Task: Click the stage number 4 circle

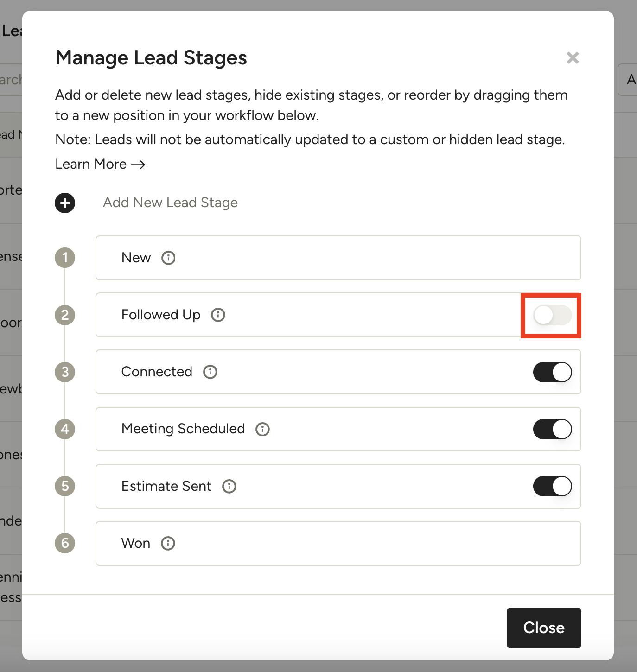Action: point(64,429)
